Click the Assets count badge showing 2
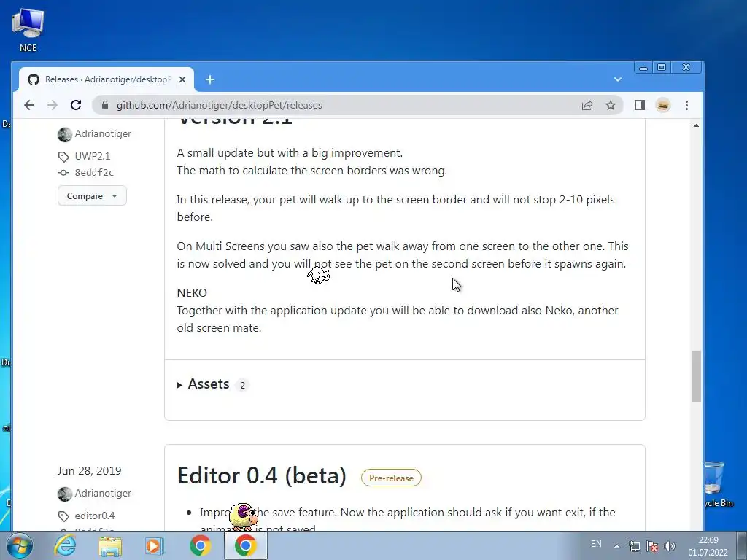Viewport: 747px width, 560px height. [x=242, y=385]
